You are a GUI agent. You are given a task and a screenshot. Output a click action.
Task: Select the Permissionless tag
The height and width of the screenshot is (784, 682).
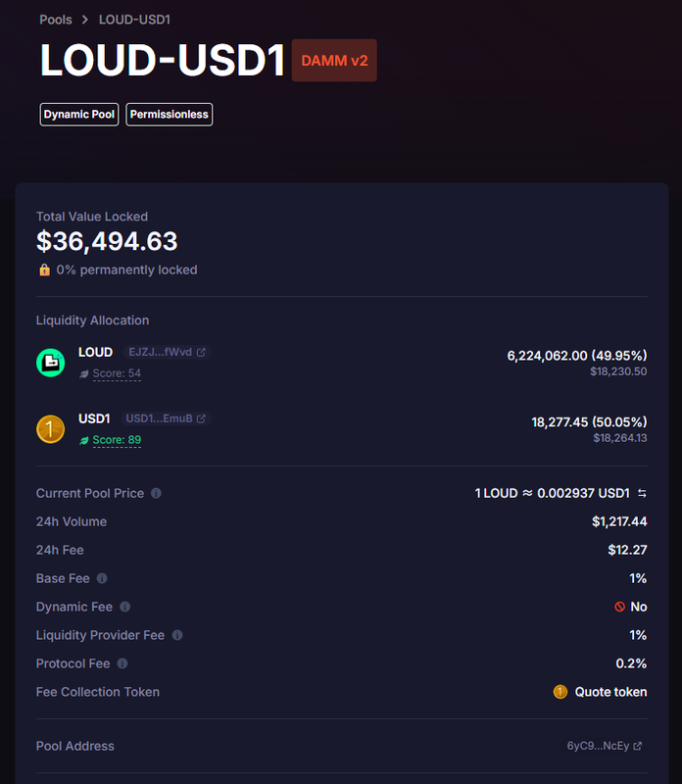[x=169, y=115]
